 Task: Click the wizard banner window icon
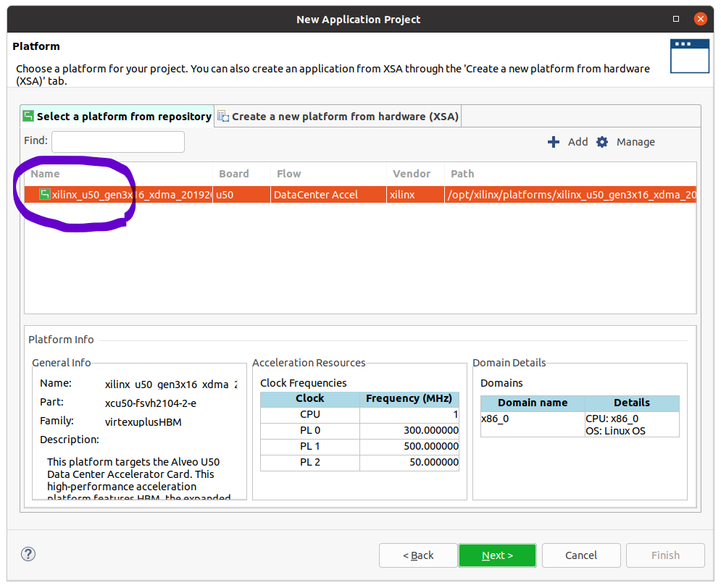point(689,56)
